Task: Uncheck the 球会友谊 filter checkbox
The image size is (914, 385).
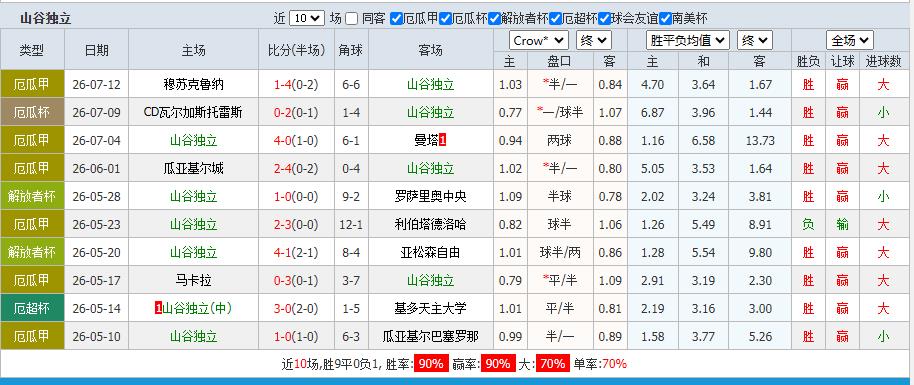Action: click(604, 19)
